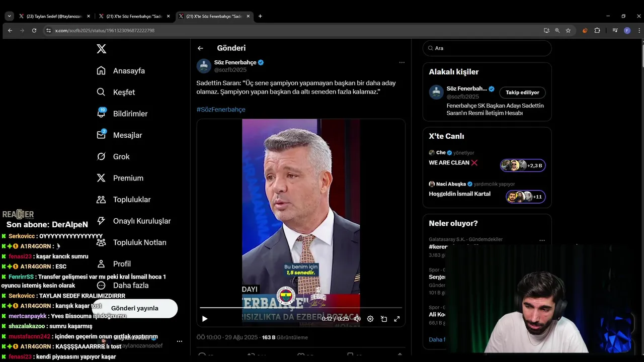Click post timestamp 29 Ağu 2025
Screen dimensions: 644x362
[x=241, y=337]
